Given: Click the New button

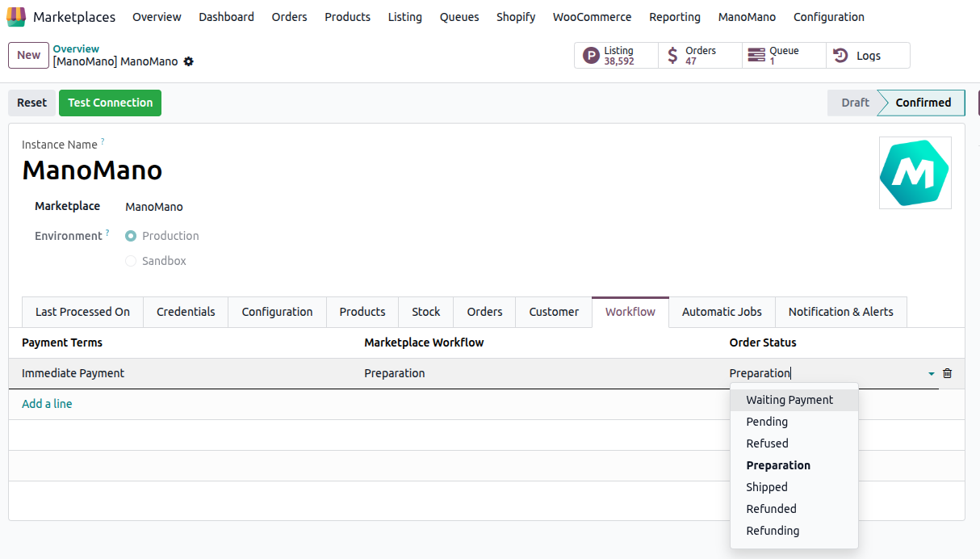Looking at the screenshot, I should point(28,55).
